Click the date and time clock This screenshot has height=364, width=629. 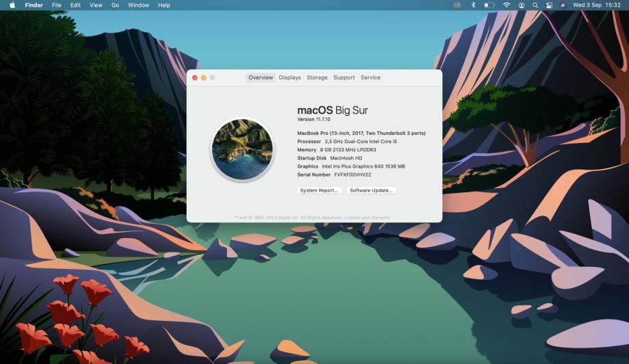pyautogui.click(x=597, y=5)
